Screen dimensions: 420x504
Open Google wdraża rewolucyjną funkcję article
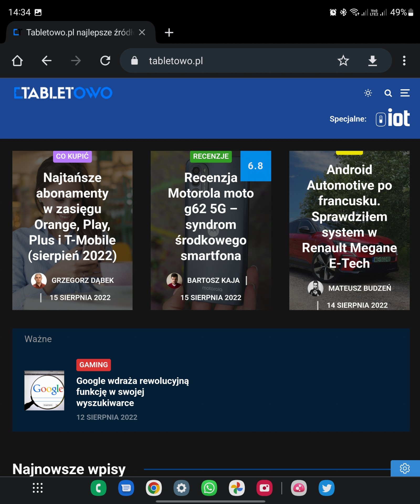tap(133, 392)
